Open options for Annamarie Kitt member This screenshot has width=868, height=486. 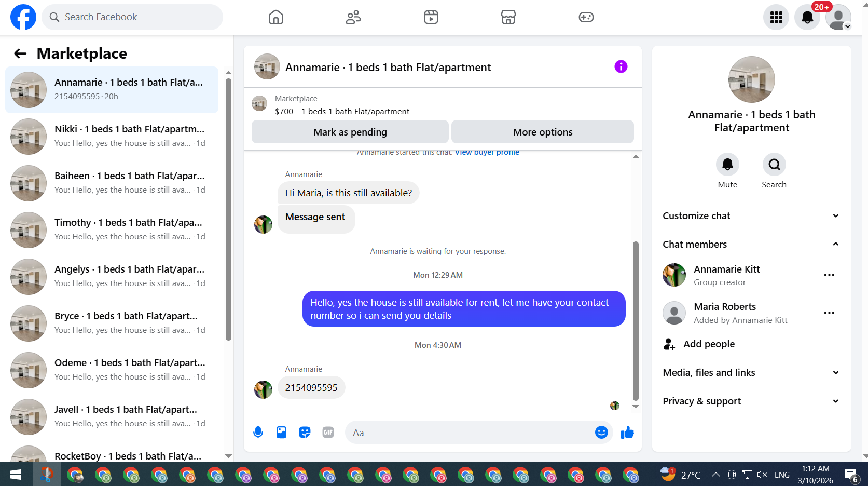829,275
